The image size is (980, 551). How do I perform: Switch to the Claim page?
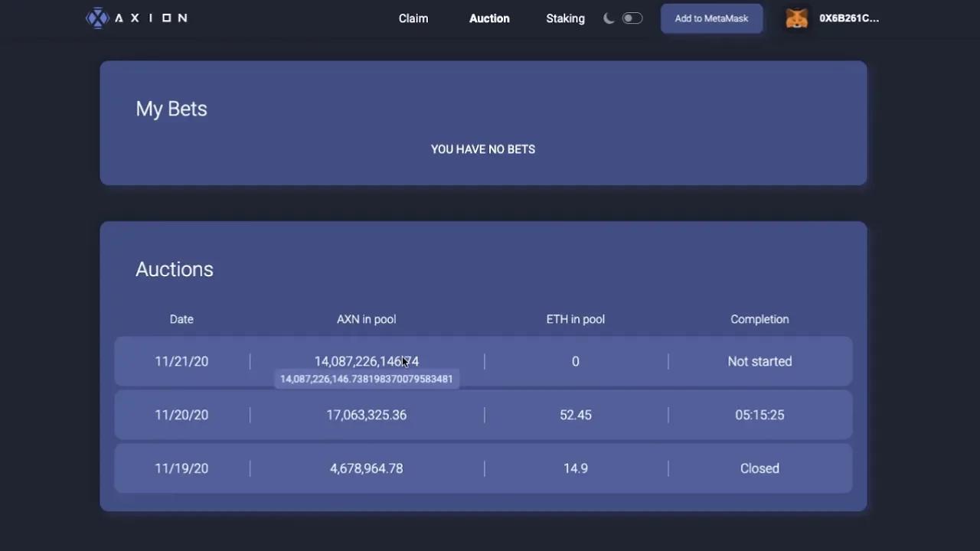[x=413, y=18]
